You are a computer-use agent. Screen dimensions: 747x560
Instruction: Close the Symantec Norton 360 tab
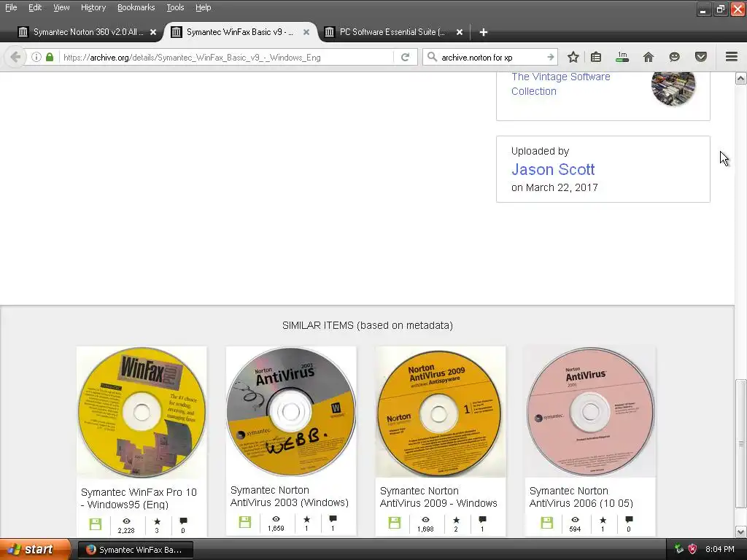coord(153,32)
